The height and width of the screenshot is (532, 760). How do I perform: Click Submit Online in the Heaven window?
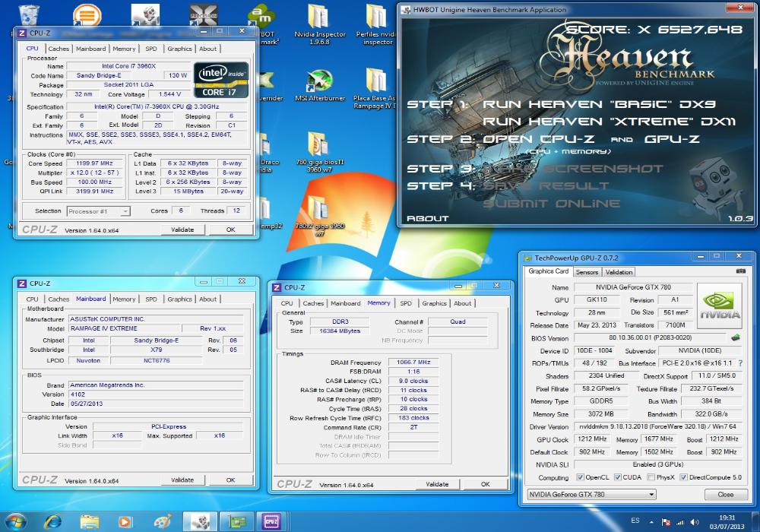click(552, 204)
